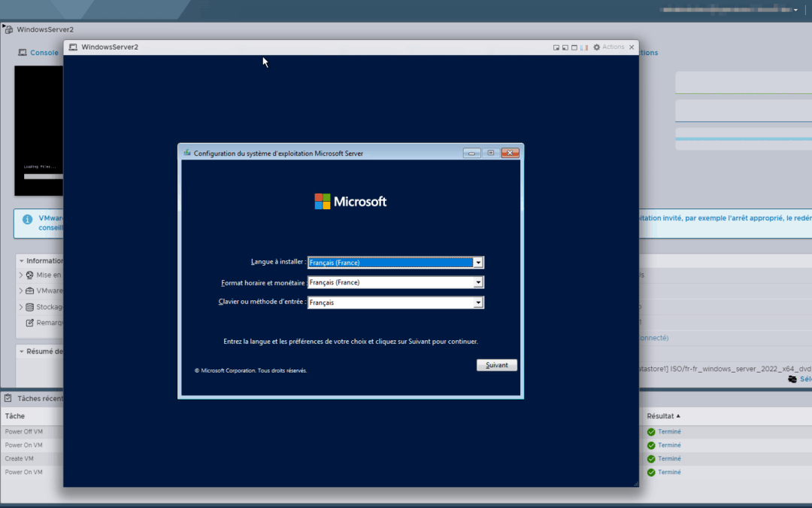Viewport: 812px width, 508px height.
Task: Click the CD drive icon near Sél link
Action: (x=792, y=379)
